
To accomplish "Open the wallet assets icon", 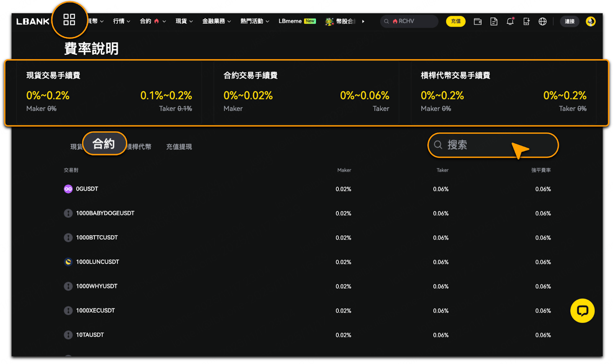I will pyautogui.click(x=477, y=21).
